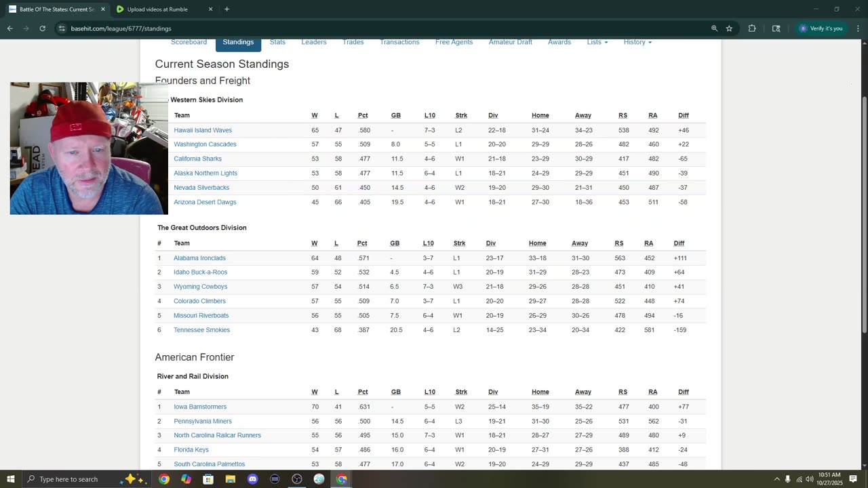Bookmark this page with the star icon
The height and width of the screenshot is (488, 868).
coord(729,28)
